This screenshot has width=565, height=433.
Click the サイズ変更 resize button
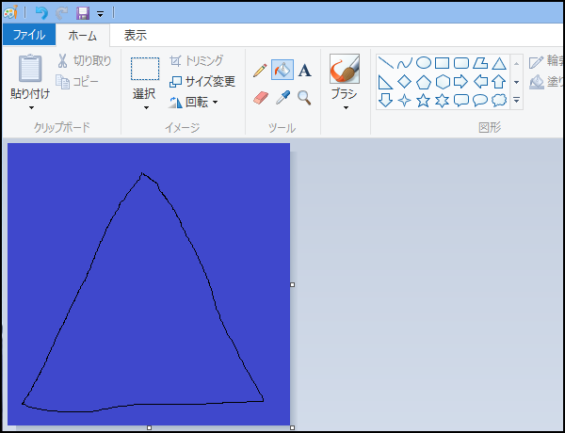(202, 82)
